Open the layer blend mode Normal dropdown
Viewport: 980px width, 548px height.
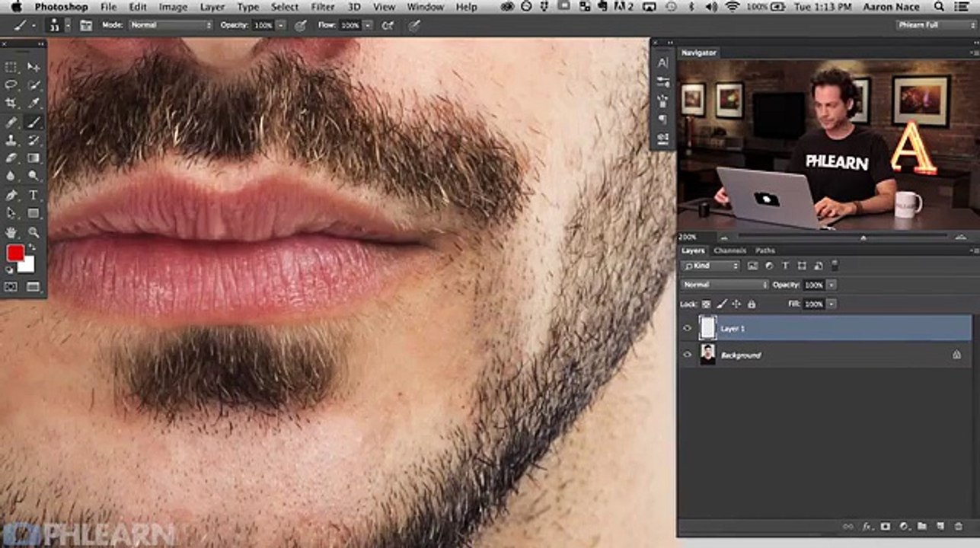[724, 285]
